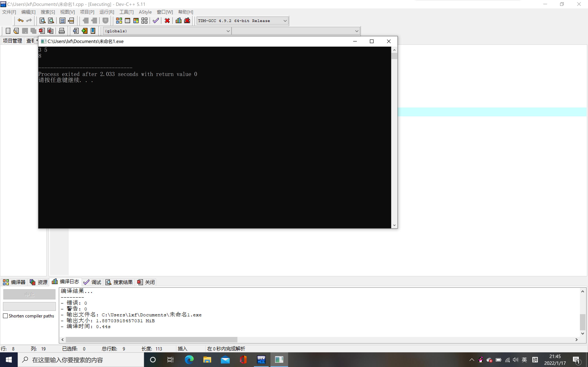This screenshot has height=367, width=588.
Task: Open the TDM-GCC compiler set dropdown
Action: [x=285, y=21]
